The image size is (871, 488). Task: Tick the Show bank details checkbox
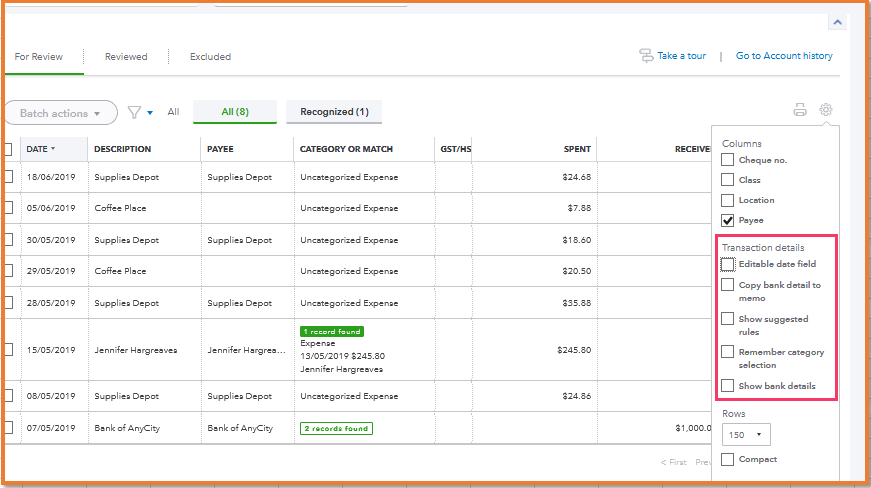[728, 386]
